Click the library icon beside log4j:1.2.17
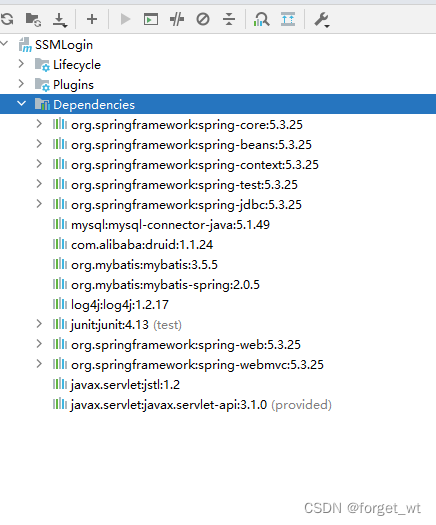 point(60,304)
